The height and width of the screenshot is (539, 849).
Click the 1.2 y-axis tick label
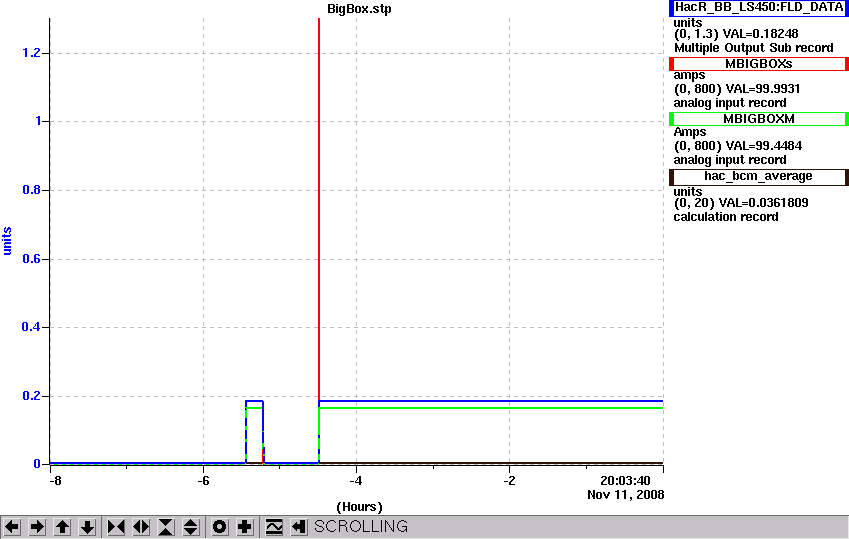[31, 53]
